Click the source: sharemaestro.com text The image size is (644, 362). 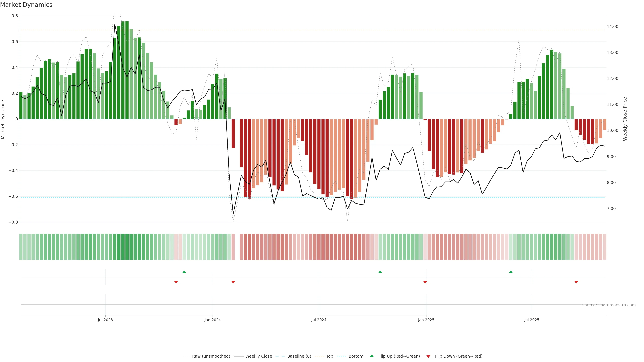click(x=609, y=305)
